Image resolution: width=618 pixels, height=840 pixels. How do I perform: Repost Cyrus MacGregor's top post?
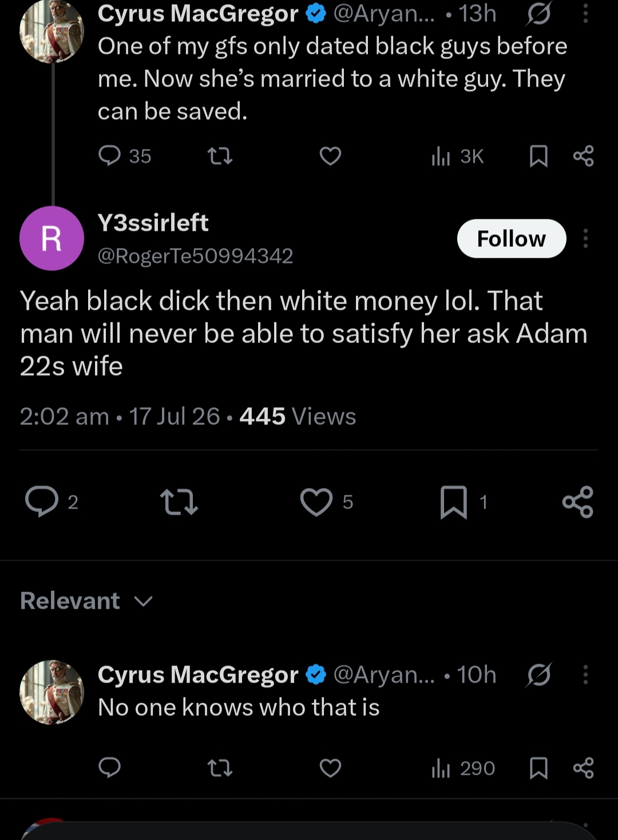coord(220,156)
